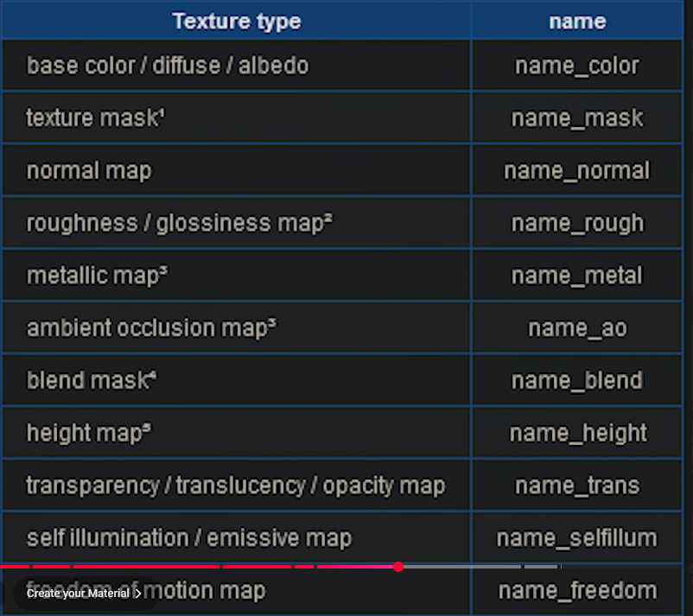Select the metallic map row
The height and width of the screenshot is (616, 693).
(236, 275)
